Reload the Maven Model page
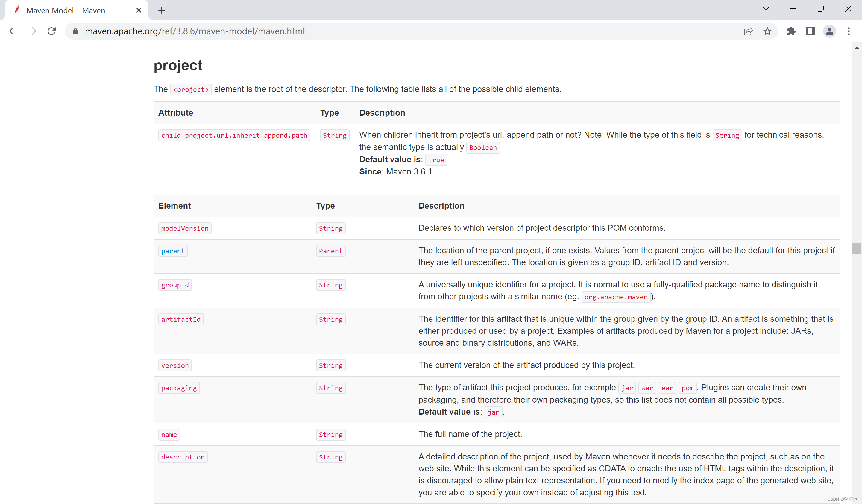862x504 pixels. [x=52, y=31]
